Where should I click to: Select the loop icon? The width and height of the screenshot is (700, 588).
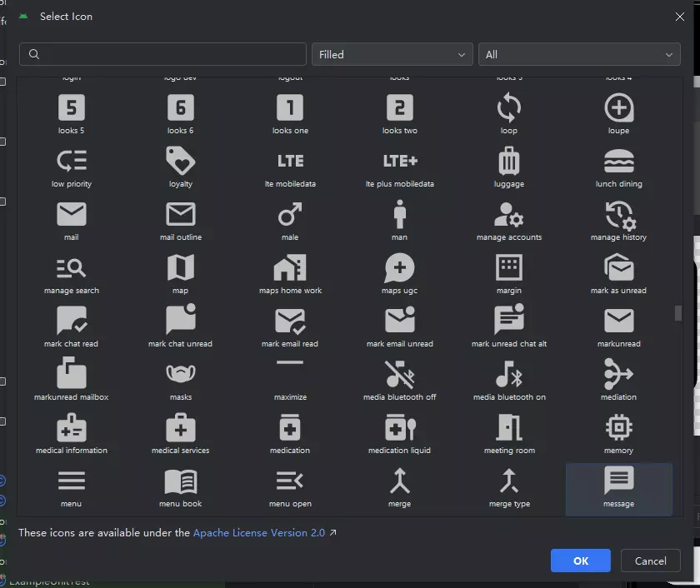(x=508, y=108)
